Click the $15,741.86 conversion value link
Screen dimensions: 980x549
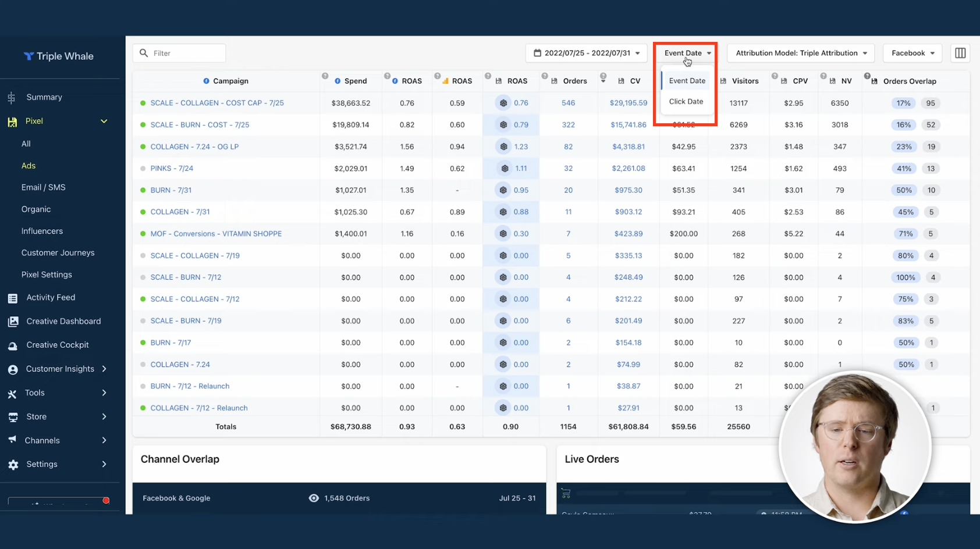point(629,124)
